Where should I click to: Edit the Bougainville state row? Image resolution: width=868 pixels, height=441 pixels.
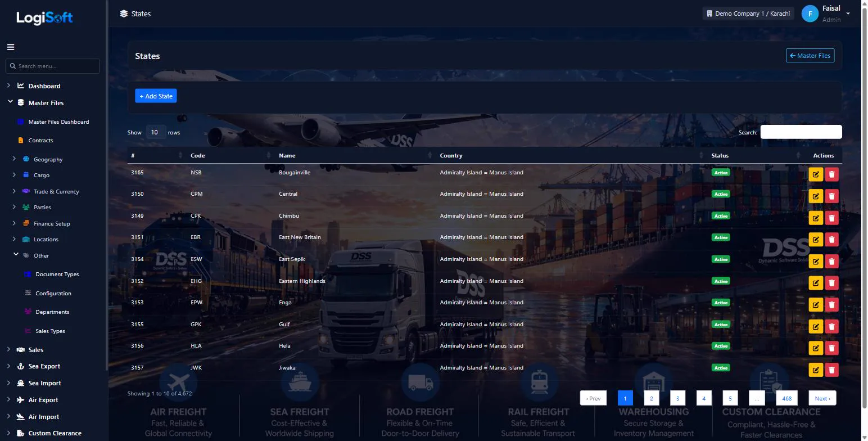(815, 174)
